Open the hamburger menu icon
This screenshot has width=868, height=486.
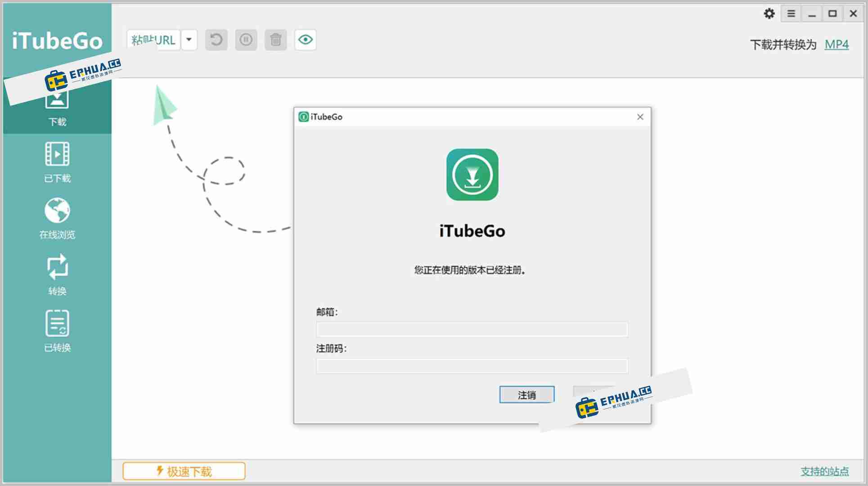point(791,14)
